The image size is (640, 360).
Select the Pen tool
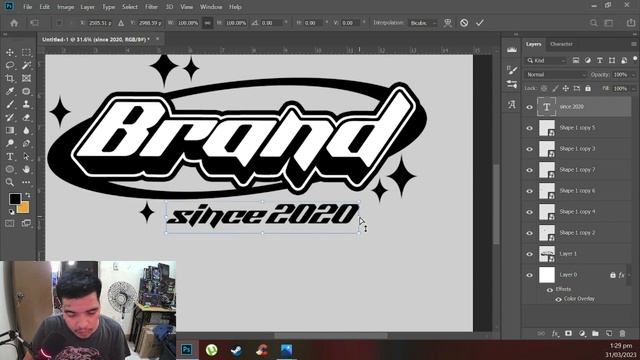[x=26, y=144]
